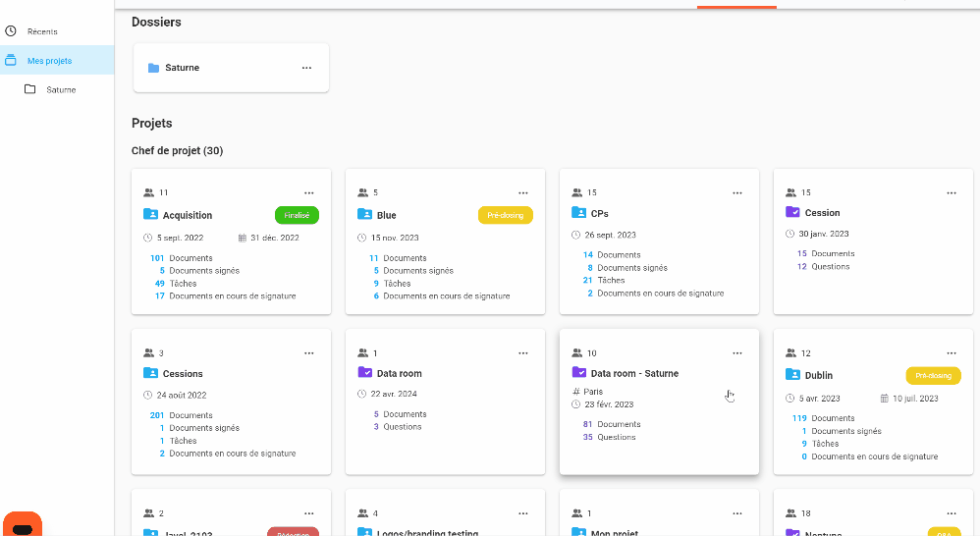Open the Saturne folder card options menu
The height and width of the screenshot is (536, 980).
click(306, 68)
